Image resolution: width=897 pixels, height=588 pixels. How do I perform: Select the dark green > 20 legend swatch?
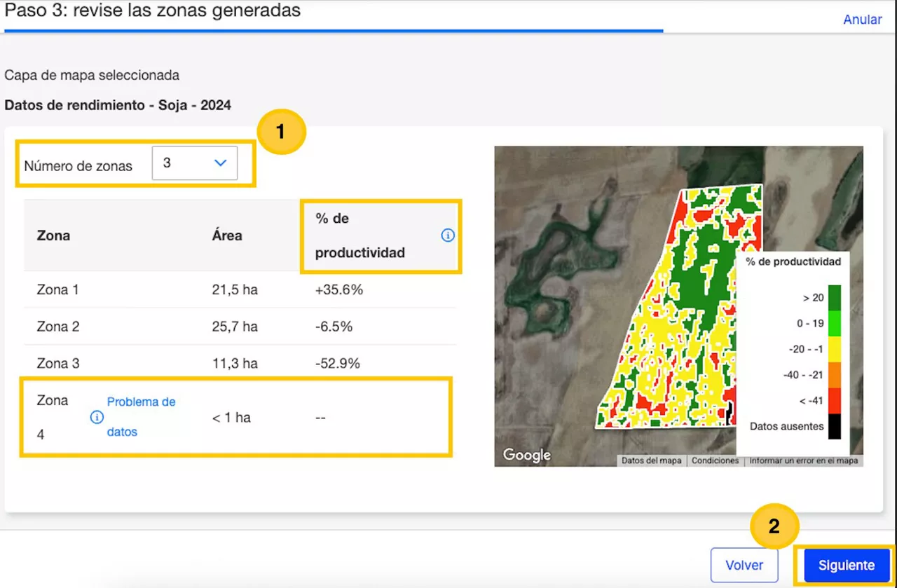[834, 297]
